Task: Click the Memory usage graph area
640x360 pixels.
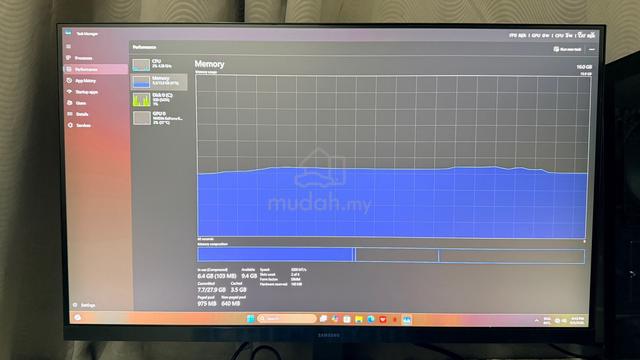Action: tap(393, 156)
